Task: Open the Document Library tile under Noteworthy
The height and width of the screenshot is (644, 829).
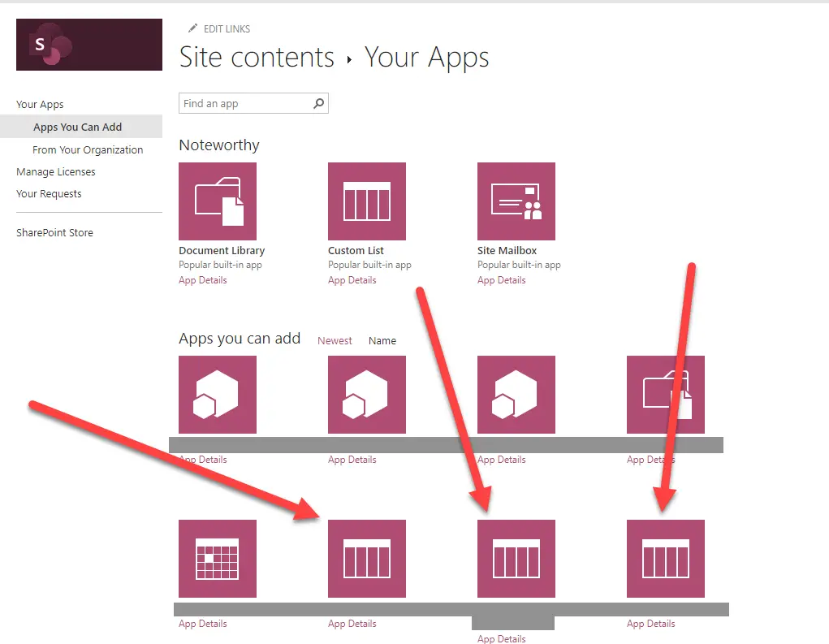Action: point(218,201)
